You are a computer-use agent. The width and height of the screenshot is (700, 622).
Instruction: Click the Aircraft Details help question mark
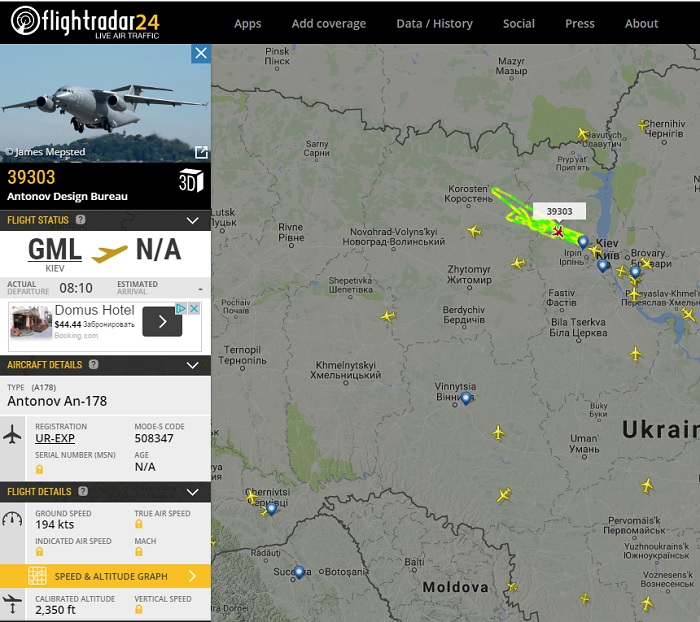pyautogui.click(x=93, y=364)
